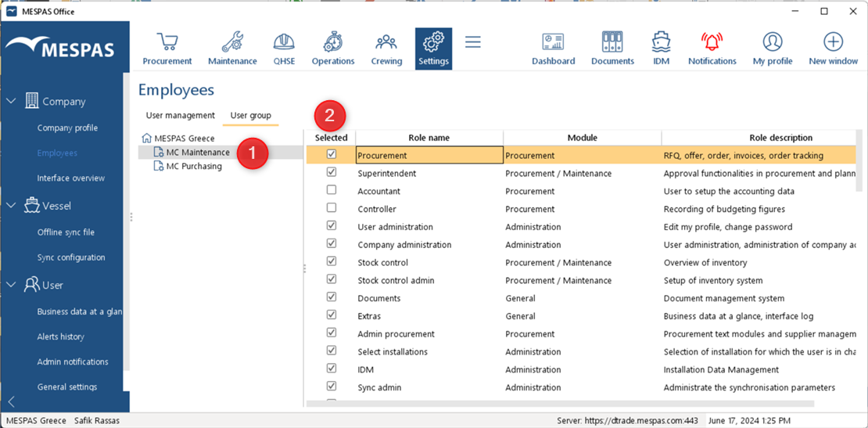Collapse the sidebar with the bottom arrow
Viewport: 868px width, 428px height.
pyautogui.click(x=10, y=402)
